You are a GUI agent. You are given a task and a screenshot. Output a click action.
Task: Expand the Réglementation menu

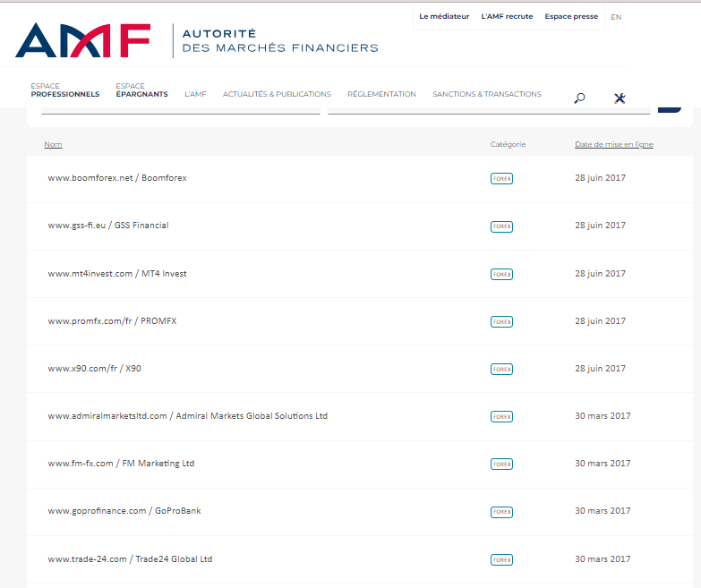pos(381,94)
